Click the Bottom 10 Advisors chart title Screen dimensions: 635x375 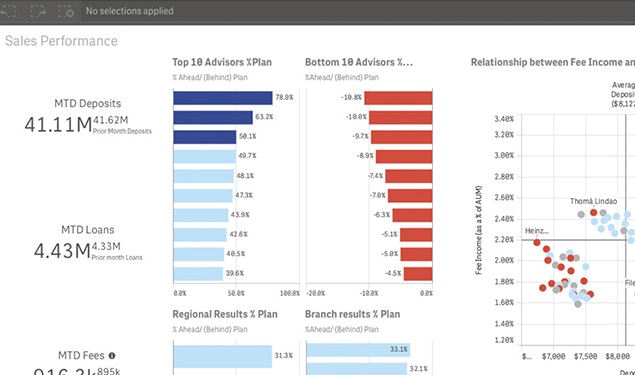[359, 62]
